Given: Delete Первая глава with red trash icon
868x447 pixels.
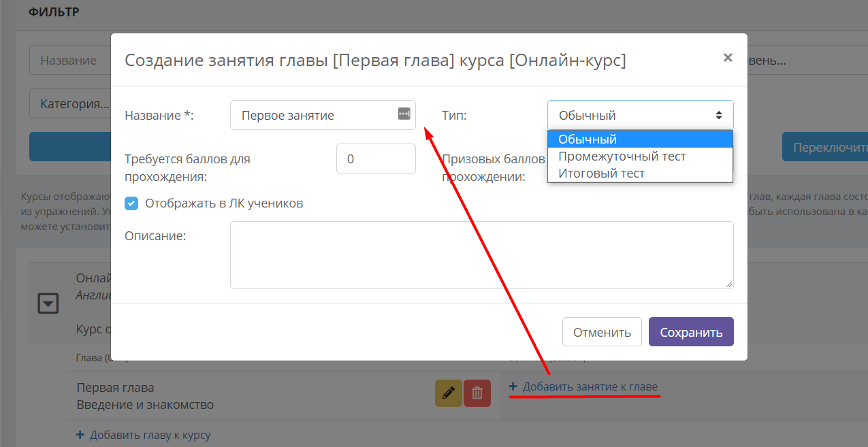Looking at the screenshot, I should (x=477, y=393).
